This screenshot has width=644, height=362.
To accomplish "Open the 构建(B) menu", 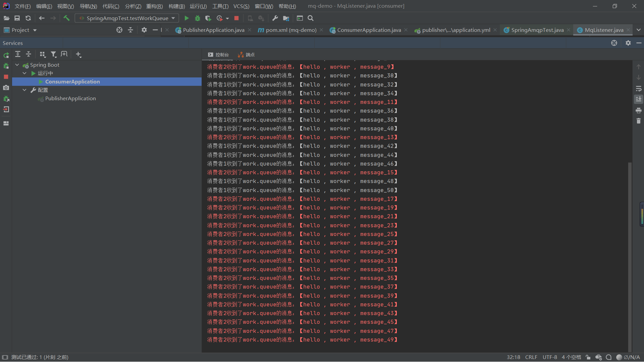I will 176,6.
